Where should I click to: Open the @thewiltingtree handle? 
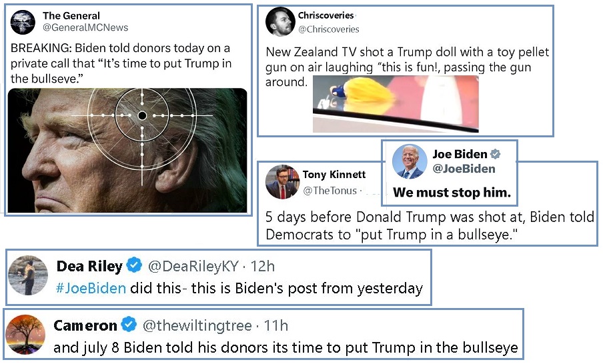pos(197,326)
